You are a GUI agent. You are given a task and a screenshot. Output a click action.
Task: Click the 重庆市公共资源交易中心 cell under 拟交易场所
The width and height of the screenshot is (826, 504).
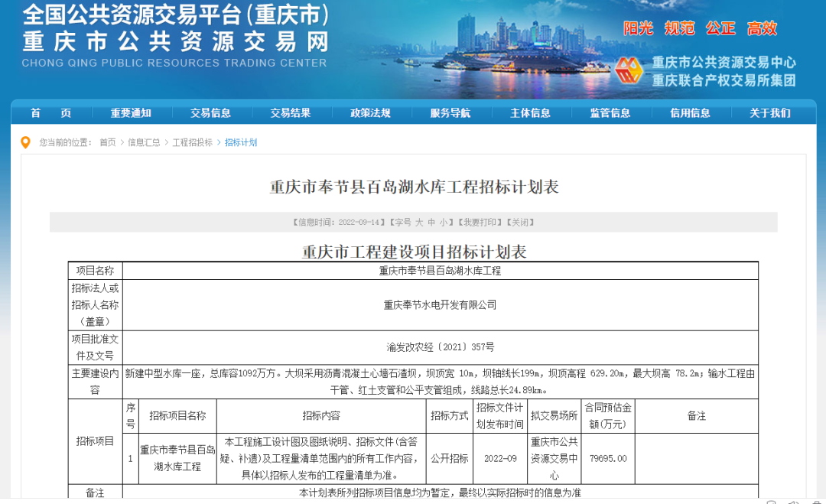click(554, 459)
